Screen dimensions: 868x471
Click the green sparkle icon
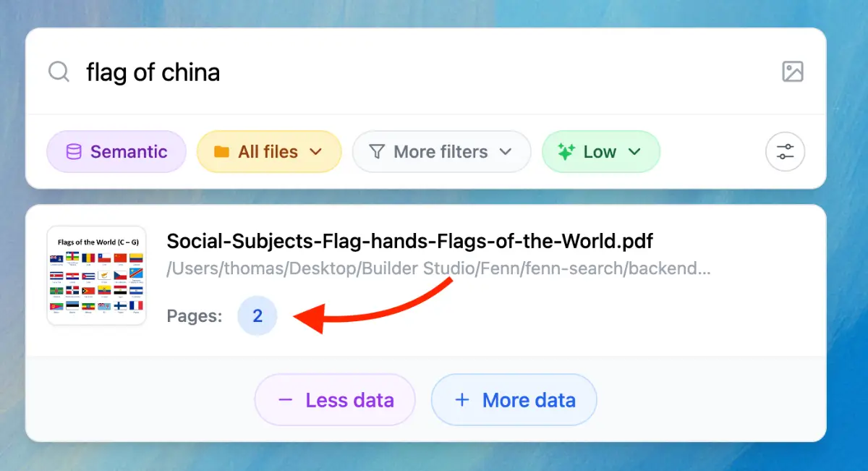point(566,152)
